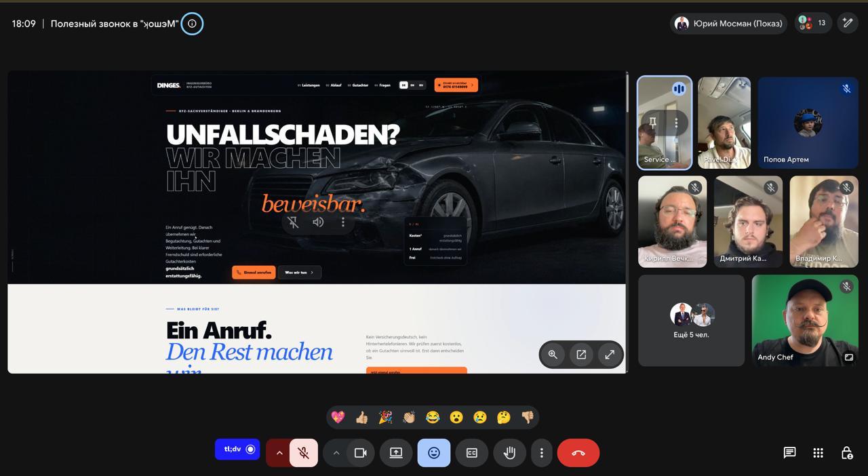Select the Дмитрий Ка... video tile
The image size is (868, 476).
click(x=748, y=222)
